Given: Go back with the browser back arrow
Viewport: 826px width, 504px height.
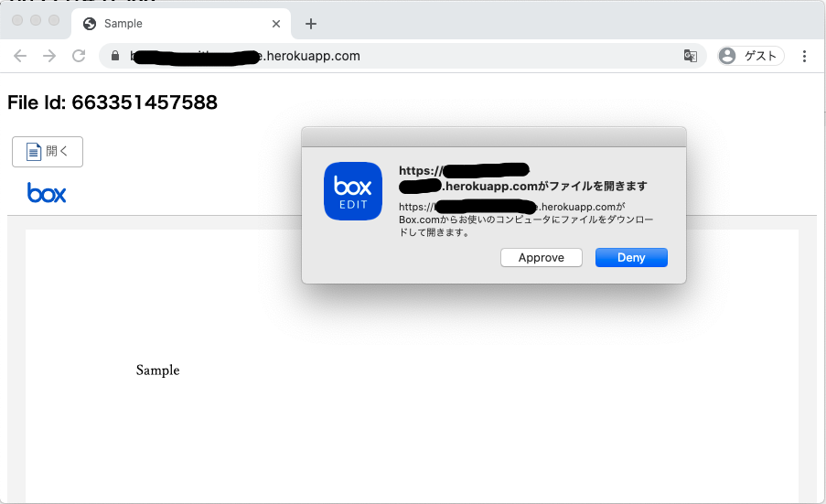Looking at the screenshot, I should (x=20, y=56).
